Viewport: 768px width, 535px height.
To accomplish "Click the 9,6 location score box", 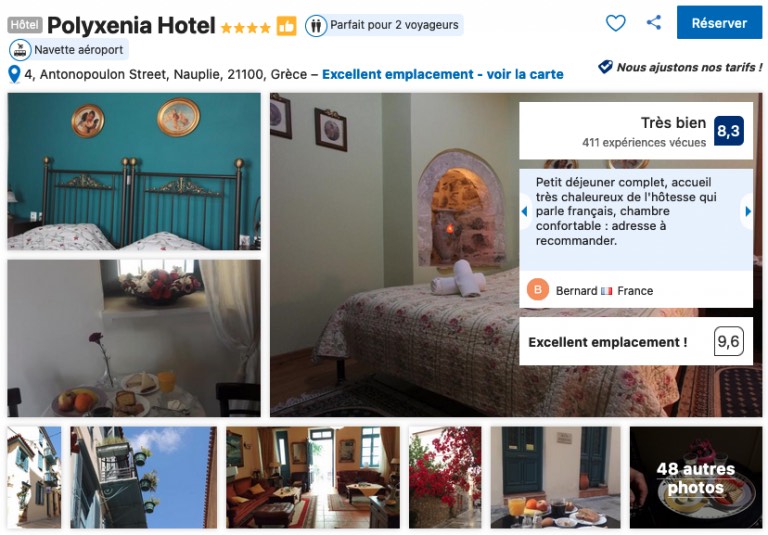I will (728, 341).
